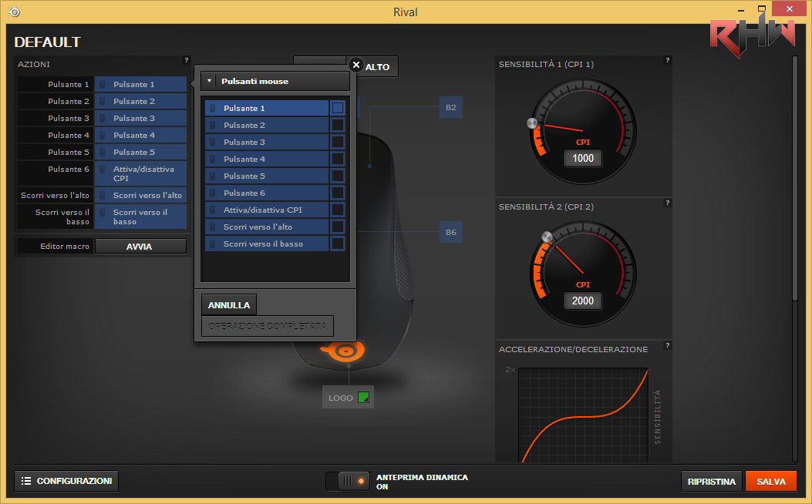Tick checkbox next to popup Scorri verso l'alto
The height and width of the screenshot is (504, 812).
338,227
